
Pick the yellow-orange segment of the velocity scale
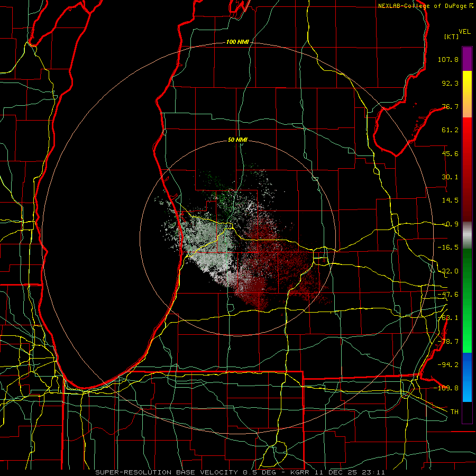pyautogui.click(x=467, y=94)
